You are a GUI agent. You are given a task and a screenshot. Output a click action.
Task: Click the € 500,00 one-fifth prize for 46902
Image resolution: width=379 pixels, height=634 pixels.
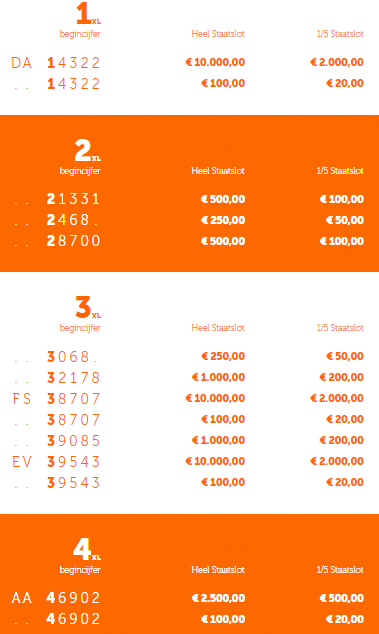[342, 598]
